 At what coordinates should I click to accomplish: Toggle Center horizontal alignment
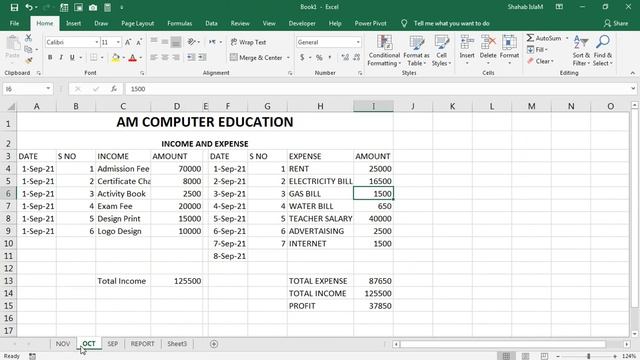(x=165, y=58)
